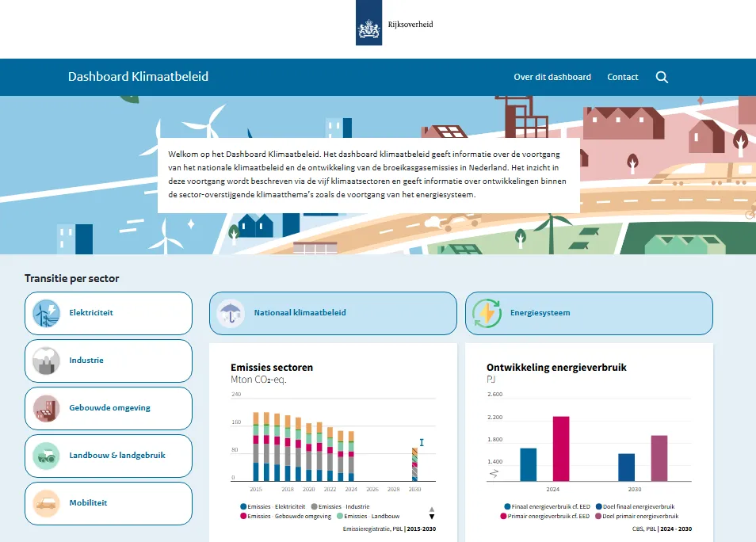This screenshot has height=542, width=756.
Task: Click the Nationaal klimaatbeleid umbrella icon
Action: (231, 314)
